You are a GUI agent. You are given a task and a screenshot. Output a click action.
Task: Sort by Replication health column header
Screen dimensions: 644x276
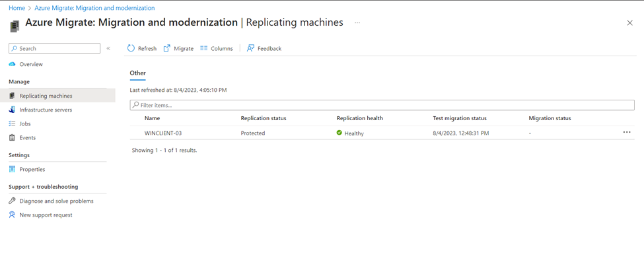[360, 118]
